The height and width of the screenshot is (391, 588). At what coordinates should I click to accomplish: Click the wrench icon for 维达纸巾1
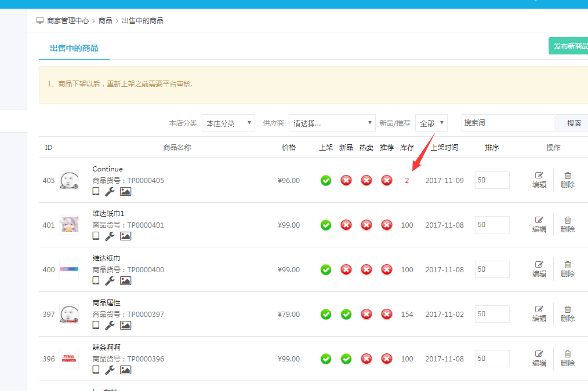(x=110, y=236)
